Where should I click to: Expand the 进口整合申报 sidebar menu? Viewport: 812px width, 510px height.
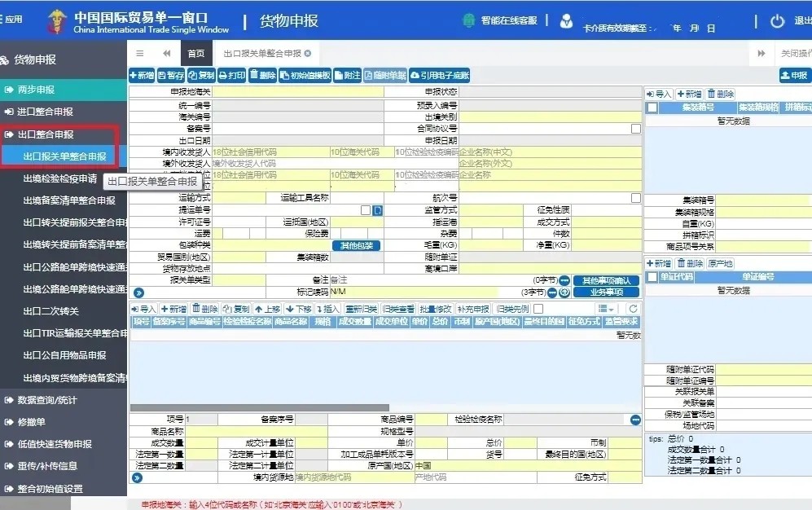[x=45, y=112]
